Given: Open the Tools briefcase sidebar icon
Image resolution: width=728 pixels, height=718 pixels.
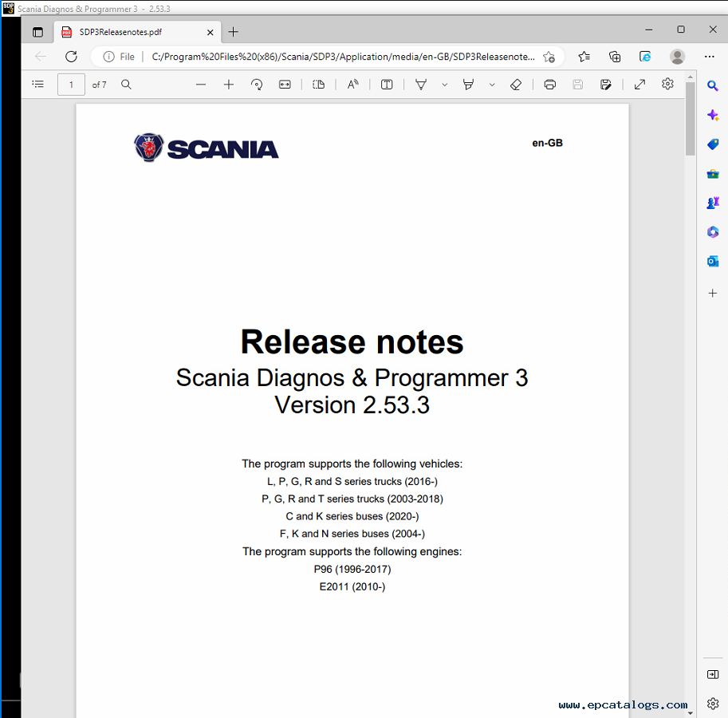Looking at the screenshot, I should [x=713, y=174].
